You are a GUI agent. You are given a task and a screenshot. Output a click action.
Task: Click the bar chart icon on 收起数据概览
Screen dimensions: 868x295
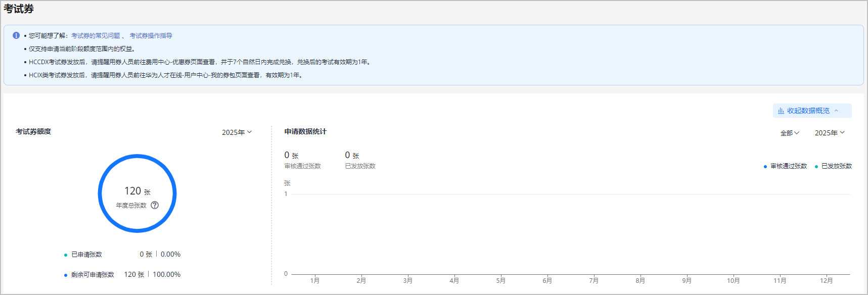(x=781, y=111)
